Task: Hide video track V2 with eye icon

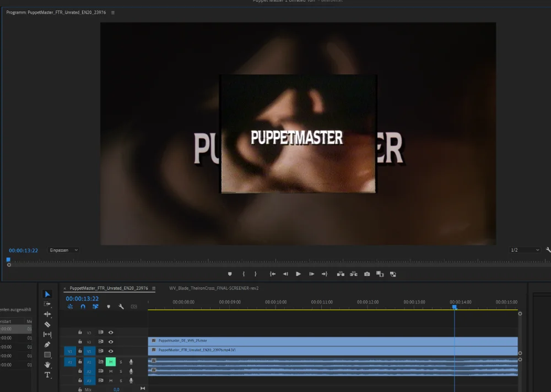Action: [x=111, y=342]
